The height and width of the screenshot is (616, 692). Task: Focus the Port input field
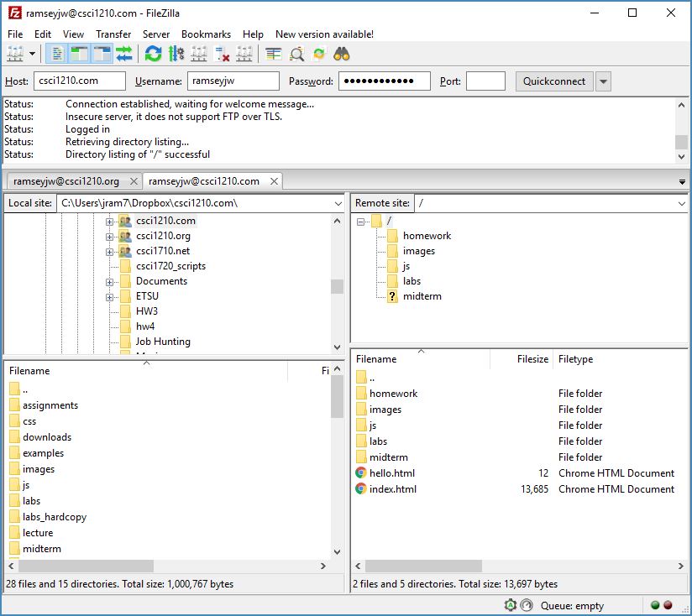click(485, 81)
